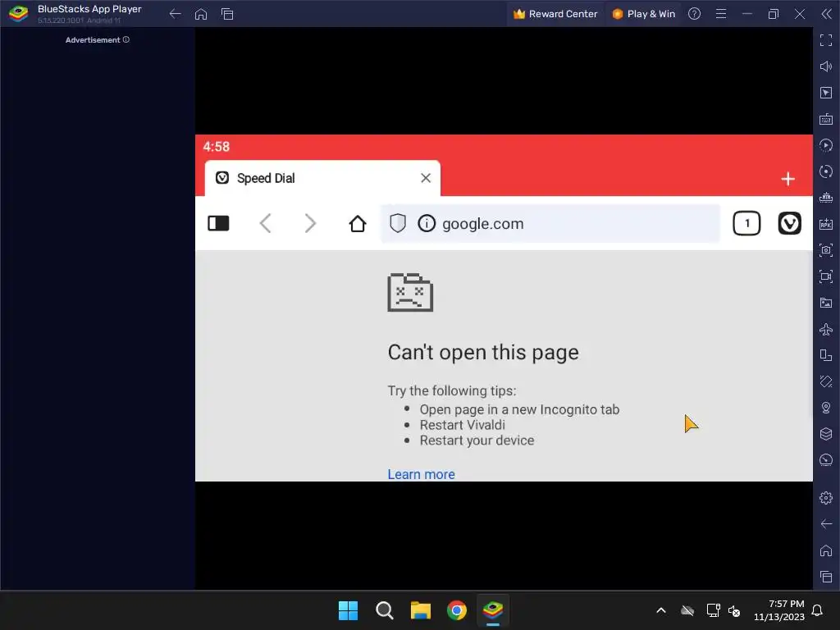This screenshot has width=840, height=630.
Task: Open the Reward Center button
Action: tap(555, 14)
